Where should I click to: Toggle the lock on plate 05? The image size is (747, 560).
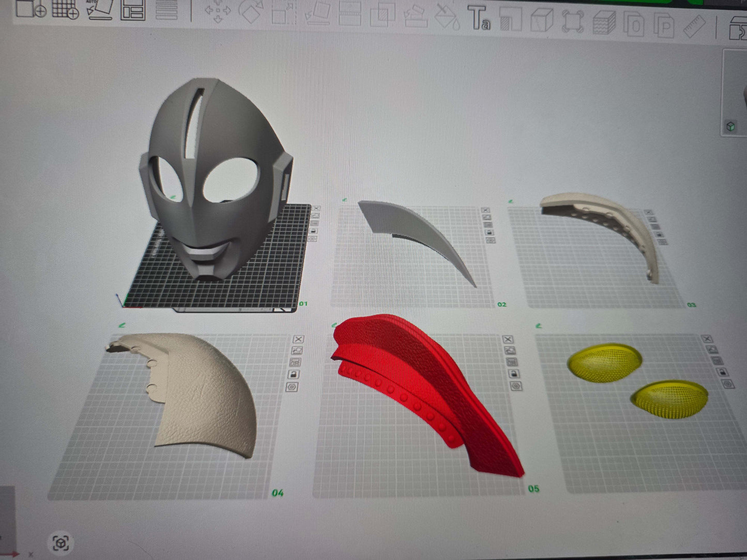tap(514, 374)
